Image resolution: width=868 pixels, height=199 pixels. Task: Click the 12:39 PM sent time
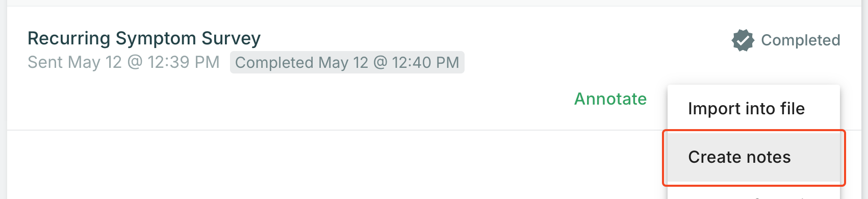(x=184, y=62)
